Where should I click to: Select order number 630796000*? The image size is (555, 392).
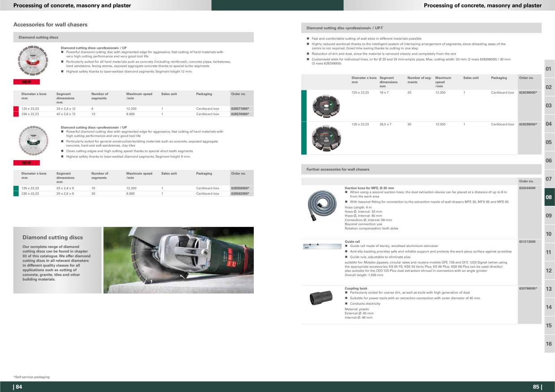[x=528, y=289]
